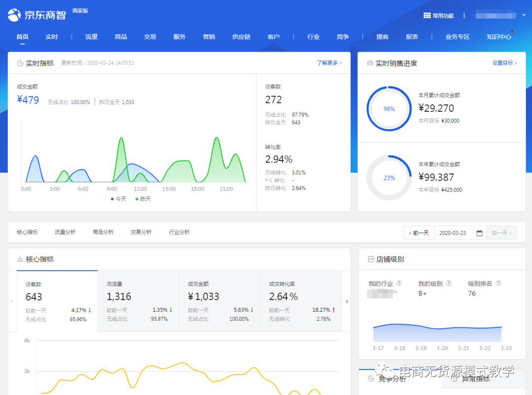The width and height of the screenshot is (532, 395).
Task: Go to the 首页 navigation item
Action: tap(22, 36)
